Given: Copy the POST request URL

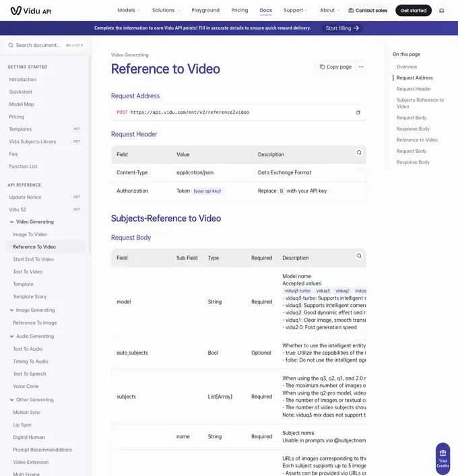Looking at the screenshot, I should click(x=358, y=112).
